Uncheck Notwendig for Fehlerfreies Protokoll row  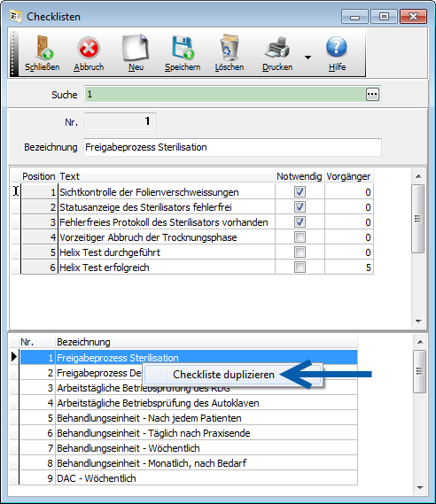(x=300, y=222)
